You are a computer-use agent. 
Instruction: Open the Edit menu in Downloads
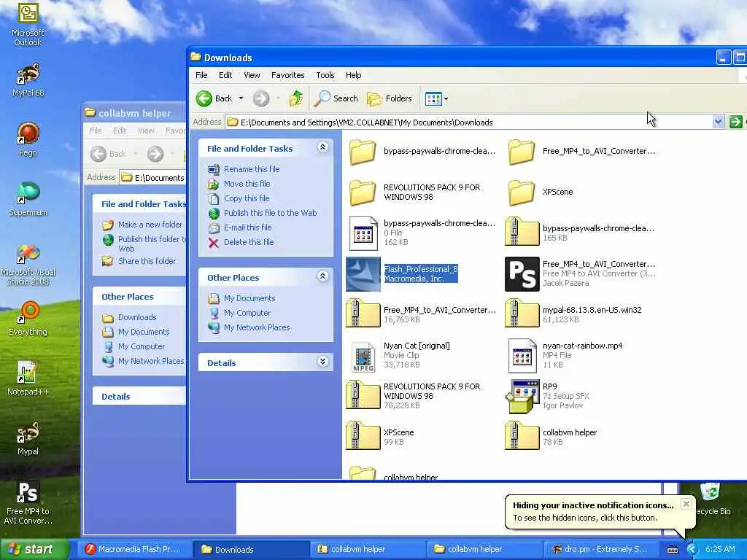225,75
